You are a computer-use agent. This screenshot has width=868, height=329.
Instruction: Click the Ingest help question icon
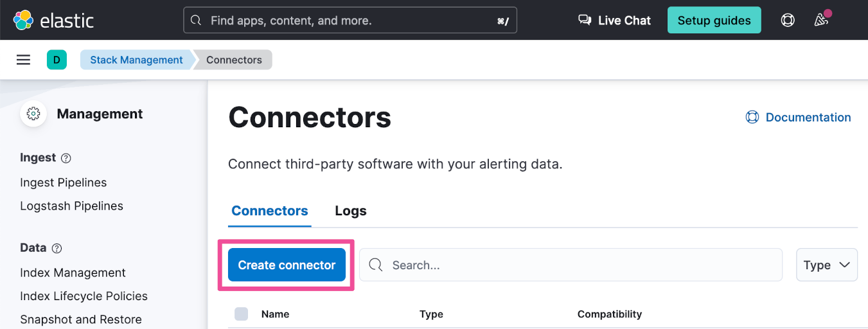66,158
